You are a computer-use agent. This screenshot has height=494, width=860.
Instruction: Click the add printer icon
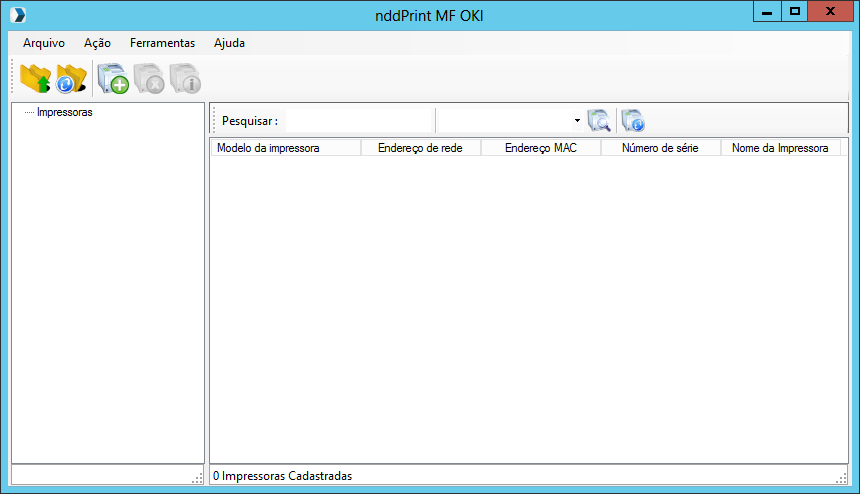(112, 78)
